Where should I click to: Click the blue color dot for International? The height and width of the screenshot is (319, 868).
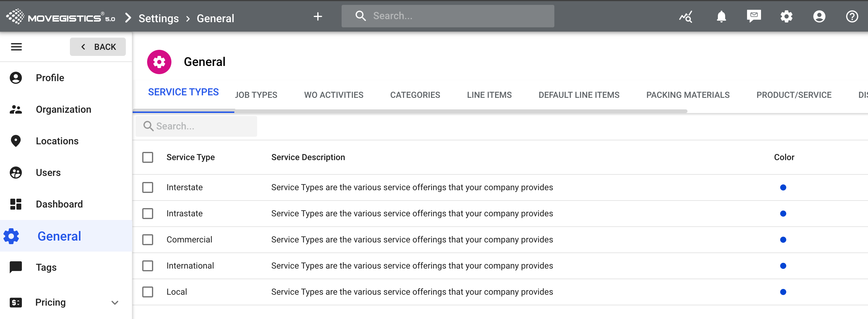[x=783, y=266]
